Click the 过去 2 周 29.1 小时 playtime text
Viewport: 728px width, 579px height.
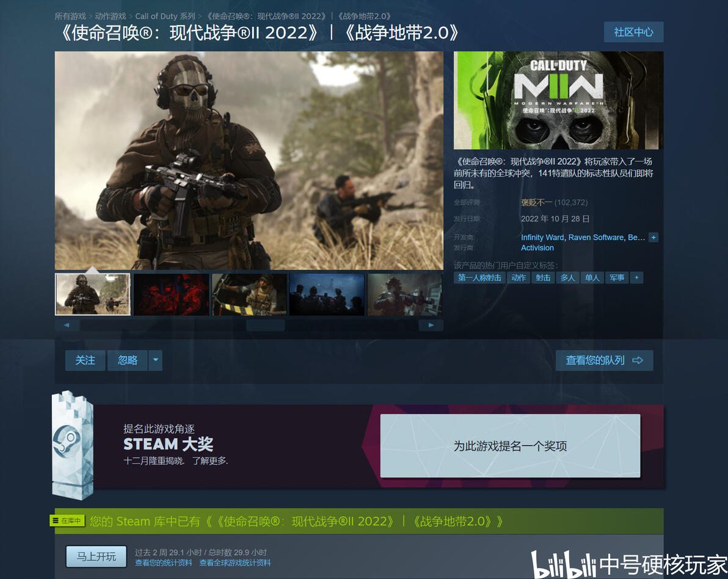tap(169, 552)
